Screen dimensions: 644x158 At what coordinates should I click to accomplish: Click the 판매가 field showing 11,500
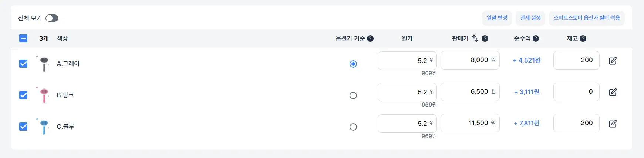click(x=470, y=123)
